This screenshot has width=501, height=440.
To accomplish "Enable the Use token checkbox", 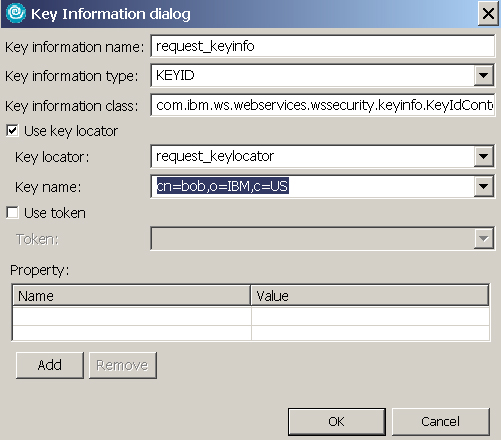I will 12,213.
